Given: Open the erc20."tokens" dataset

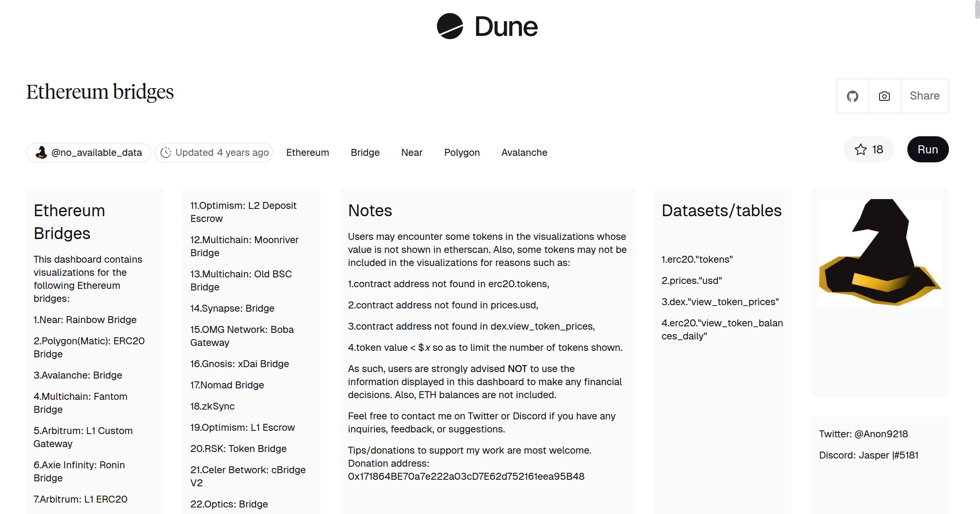Looking at the screenshot, I should pyautogui.click(x=697, y=259).
